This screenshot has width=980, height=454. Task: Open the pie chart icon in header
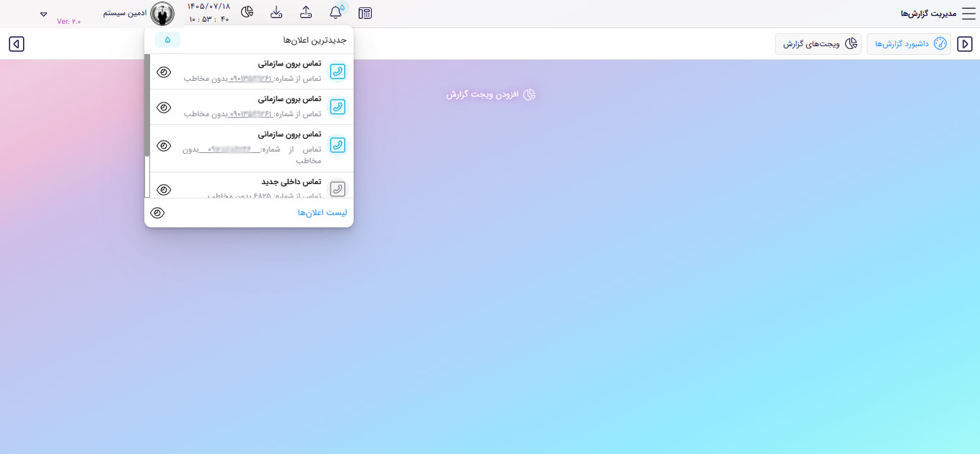click(x=248, y=12)
